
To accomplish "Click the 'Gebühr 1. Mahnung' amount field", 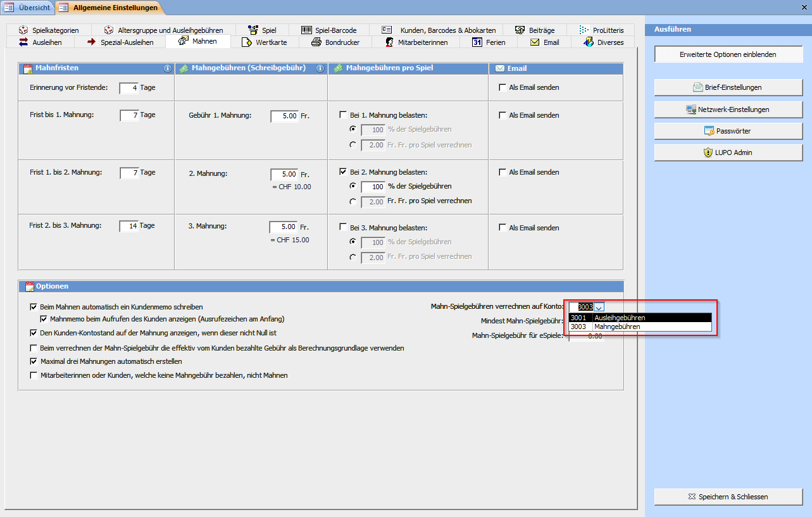I will (284, 116).
